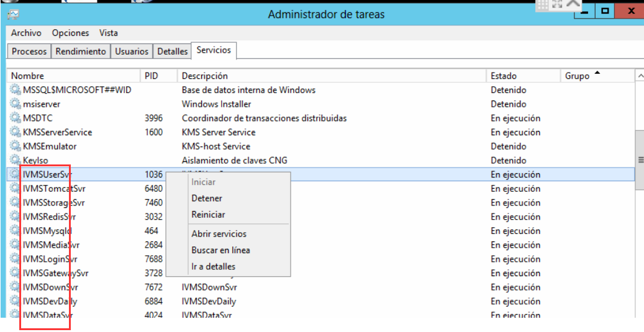The image size is (644, 332).
Task: Click gear icon beside IVMSLoginSvr service
Action: pos(15,259)
